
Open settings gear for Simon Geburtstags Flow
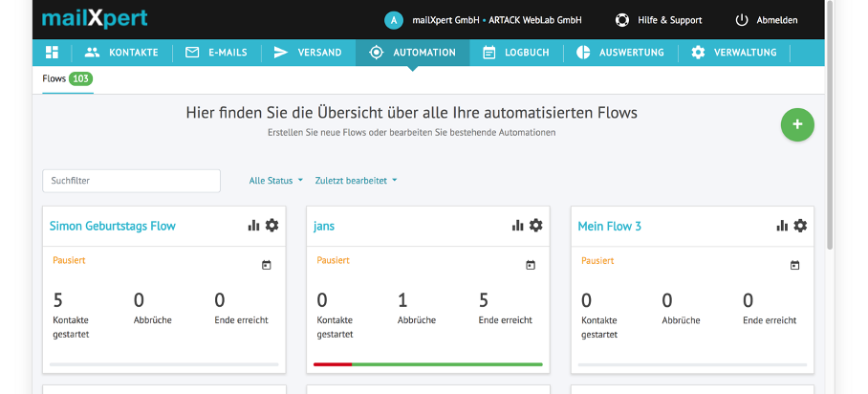pyautogui.click(x=272, y=226)
